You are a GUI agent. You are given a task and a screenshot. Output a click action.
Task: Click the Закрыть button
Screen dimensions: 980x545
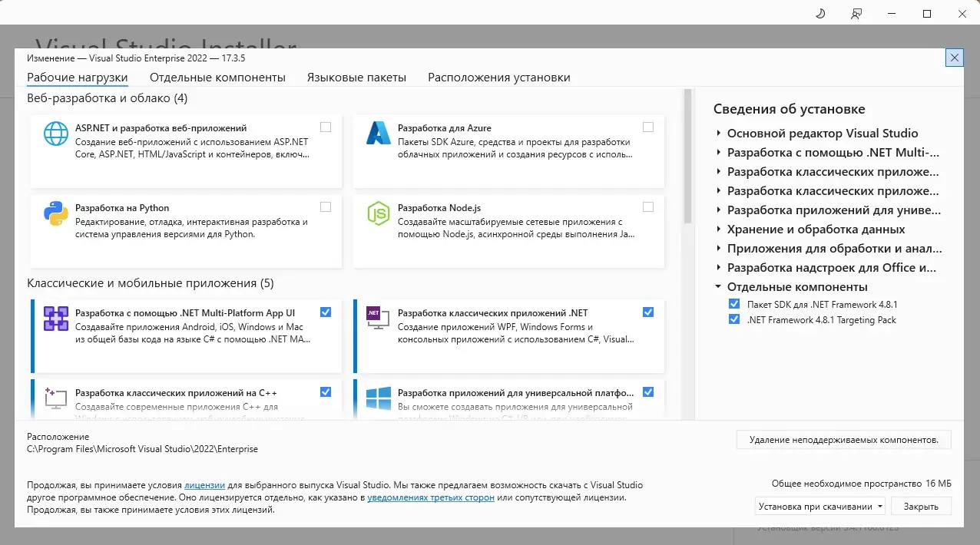tap(921, 507)
